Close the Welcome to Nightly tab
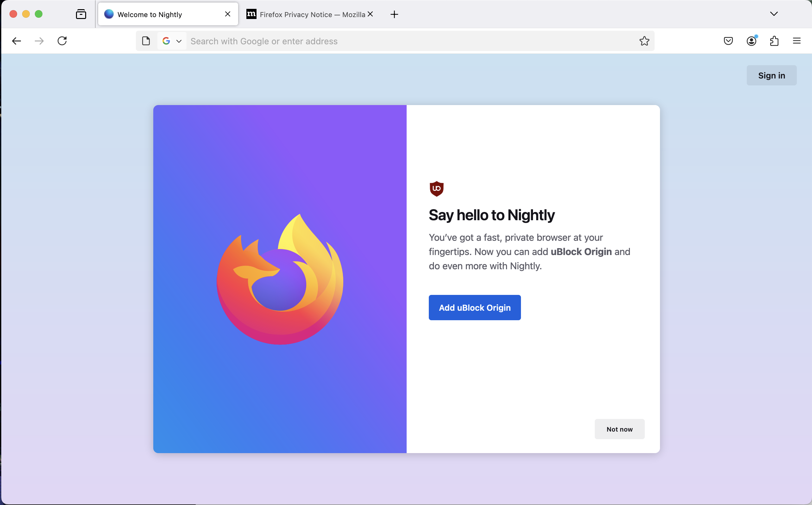The height and width of the screenshot is (505, 812). click(x=228, y=14)
